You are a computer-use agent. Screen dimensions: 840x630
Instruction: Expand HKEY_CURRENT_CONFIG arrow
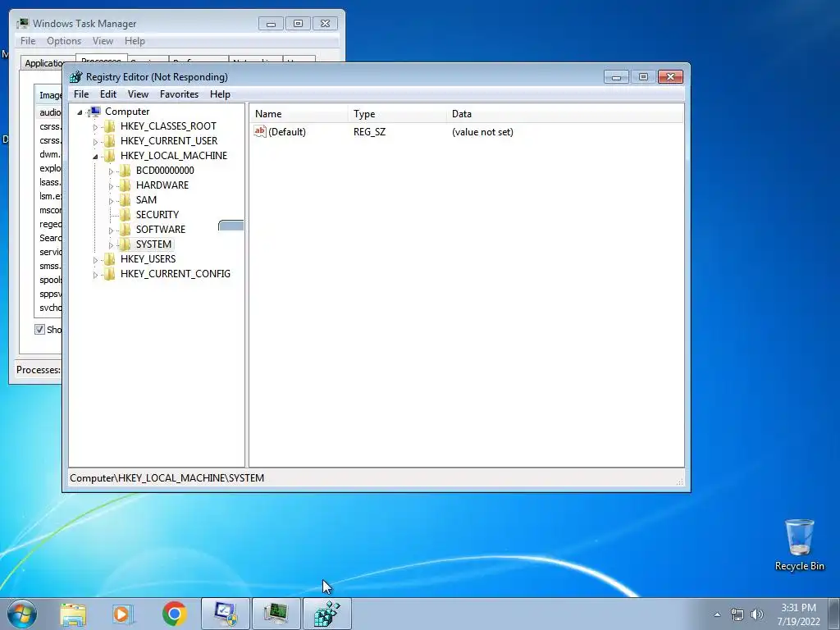coord(95,275)
